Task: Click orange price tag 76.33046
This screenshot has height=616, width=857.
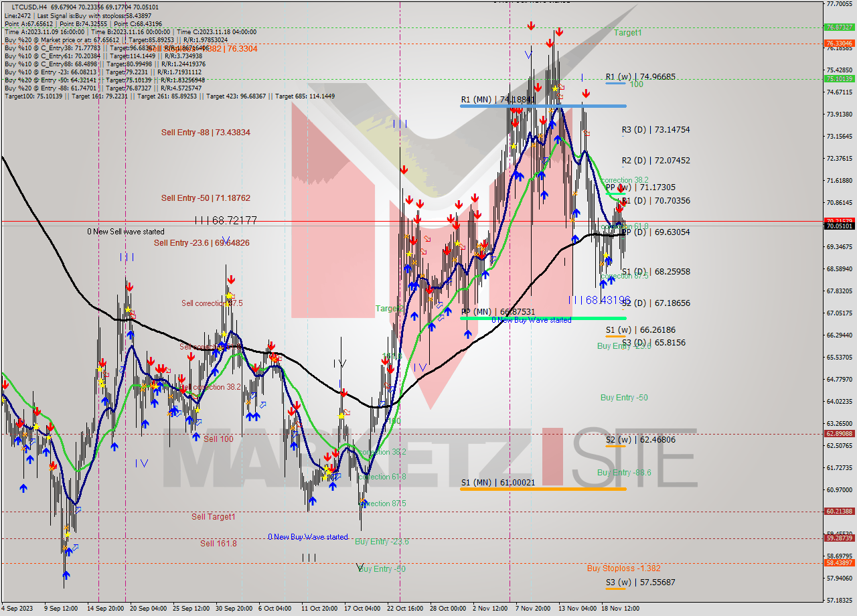Action: pos(839,44)
